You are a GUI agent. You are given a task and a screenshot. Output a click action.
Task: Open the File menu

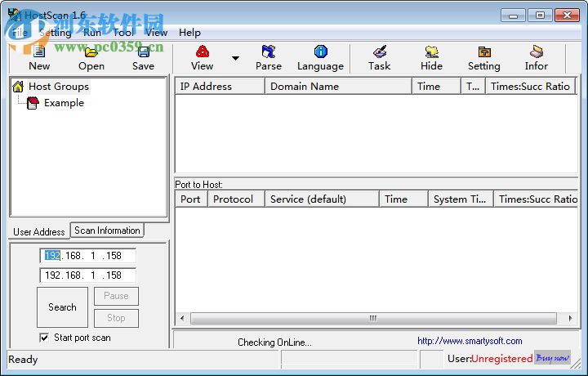(x=20, y=33)
